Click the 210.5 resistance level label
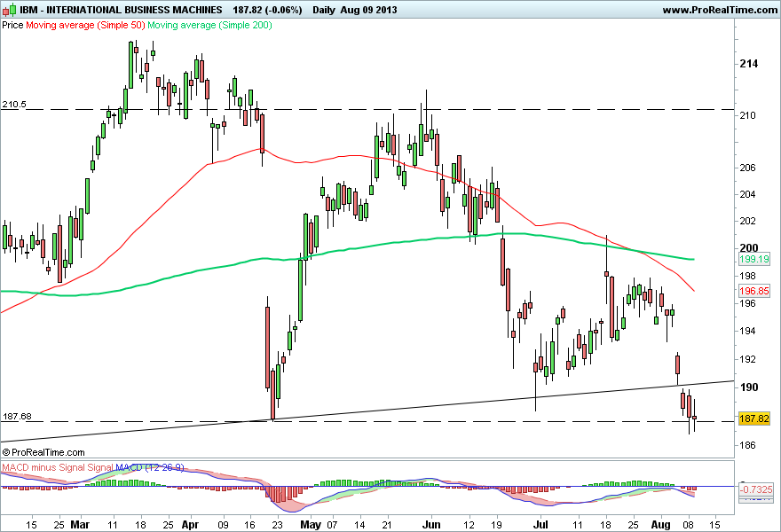The height and width of the screenshot is (532, 781). 14,105
